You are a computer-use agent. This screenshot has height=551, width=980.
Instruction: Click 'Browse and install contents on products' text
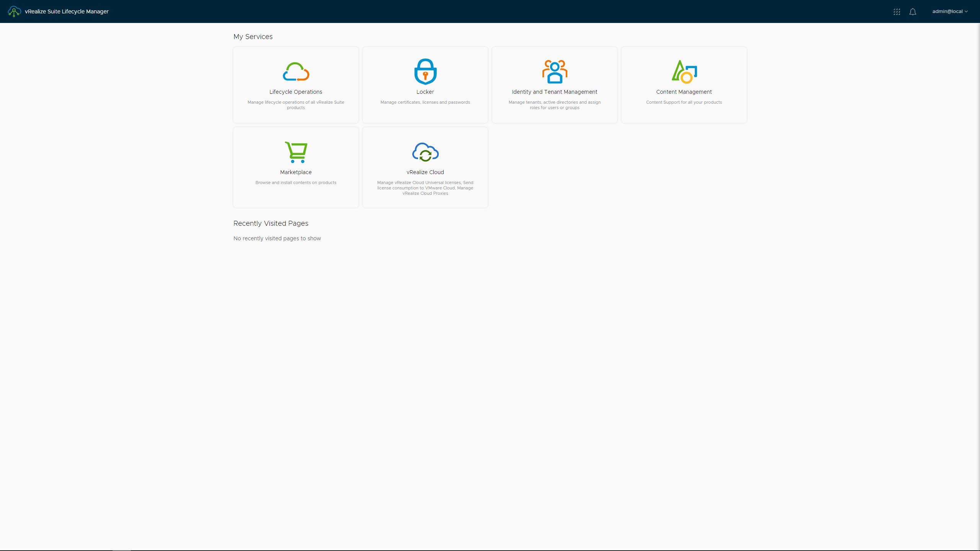296,183
